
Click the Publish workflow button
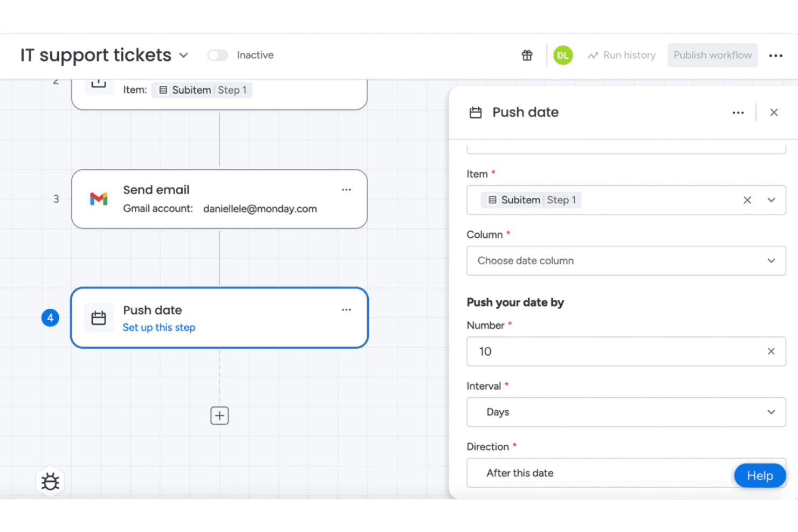pos(712,55)
